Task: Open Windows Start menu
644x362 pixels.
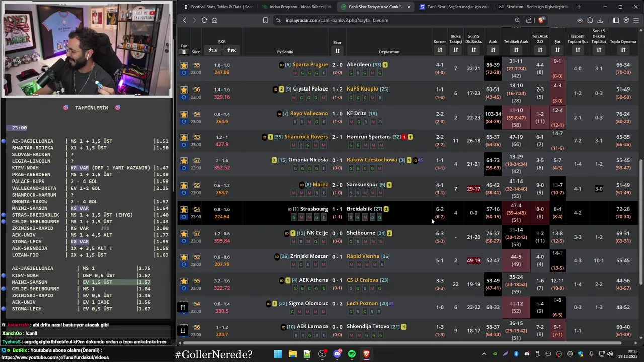Action: 278,354
